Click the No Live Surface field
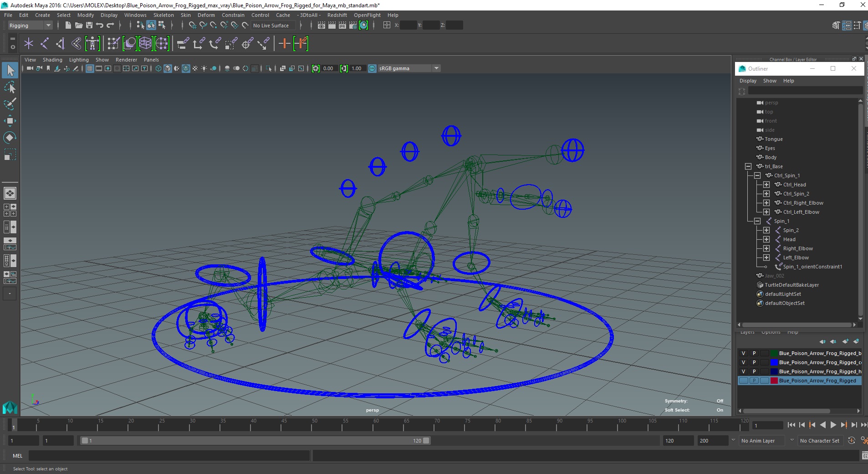The height and width of the screenshot is (474, 868). [274, 26]
